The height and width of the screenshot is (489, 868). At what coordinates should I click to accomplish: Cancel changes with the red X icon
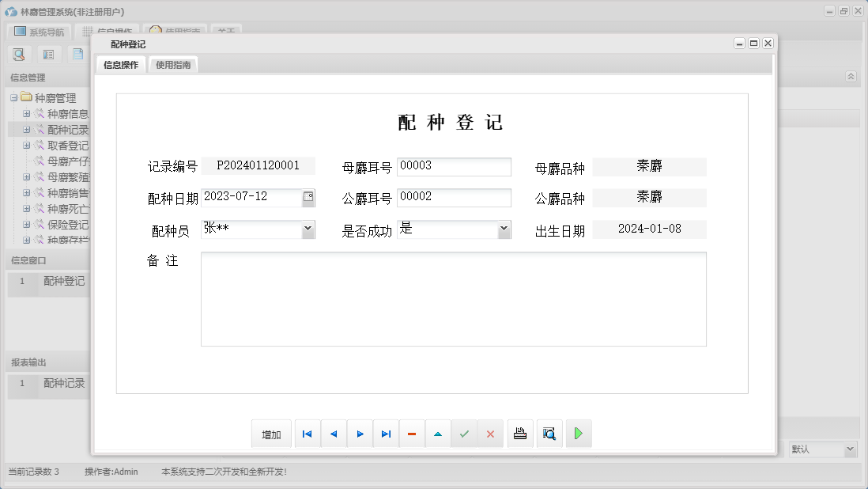[491, 434]
